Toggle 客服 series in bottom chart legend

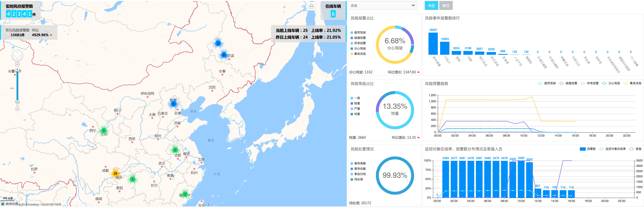635,149
